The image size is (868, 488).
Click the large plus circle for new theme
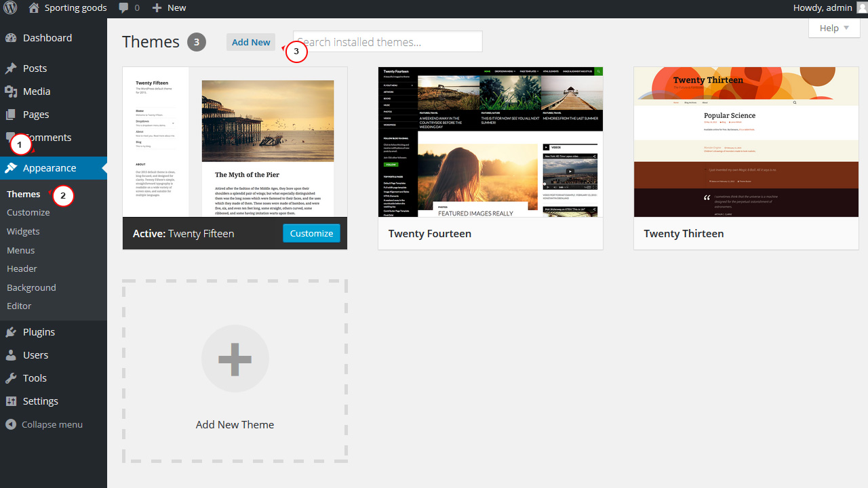(235, 359)
